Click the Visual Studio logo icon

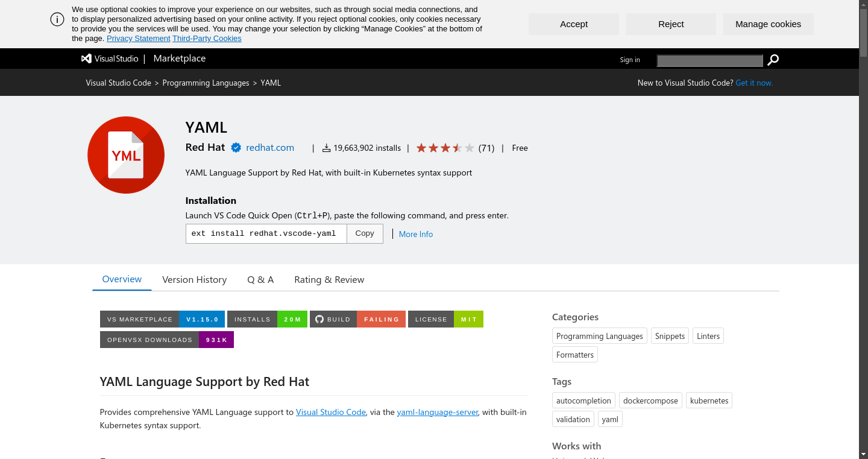[x=86, y=59]
